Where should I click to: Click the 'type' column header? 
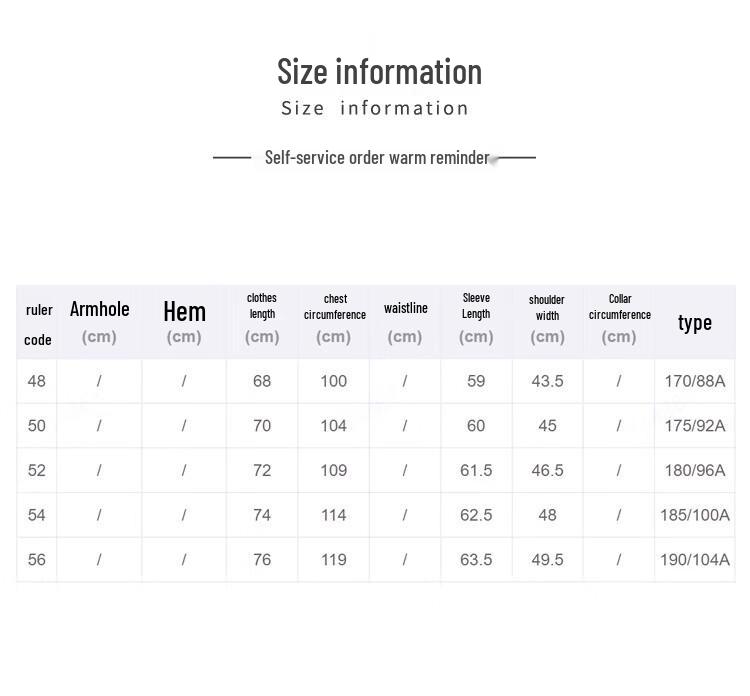pos(695,322)
